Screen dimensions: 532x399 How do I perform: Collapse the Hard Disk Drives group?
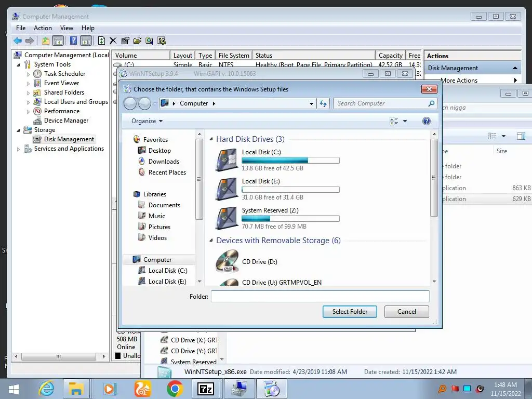pos(211,139)
